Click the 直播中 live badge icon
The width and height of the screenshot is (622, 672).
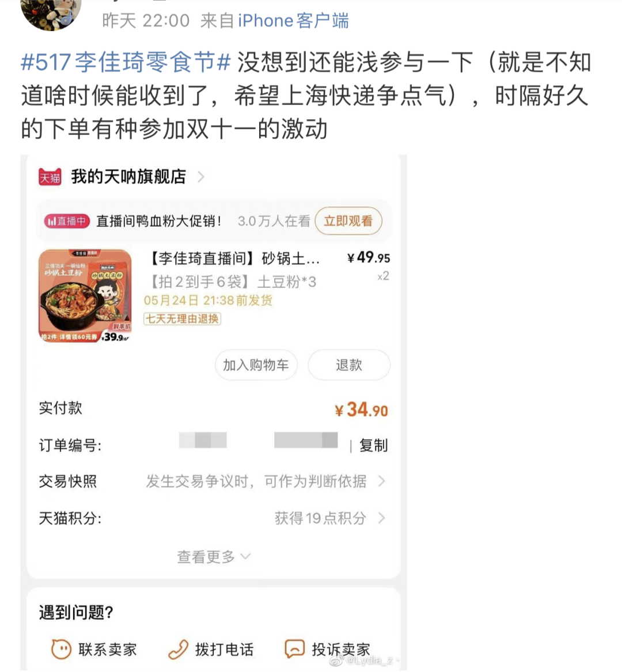(67, 221)
